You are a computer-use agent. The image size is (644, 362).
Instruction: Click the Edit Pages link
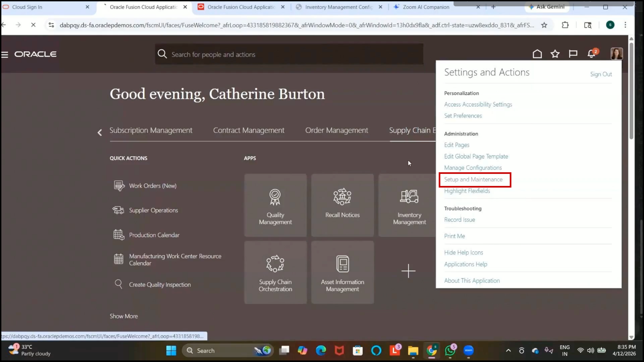click(457, 145)
